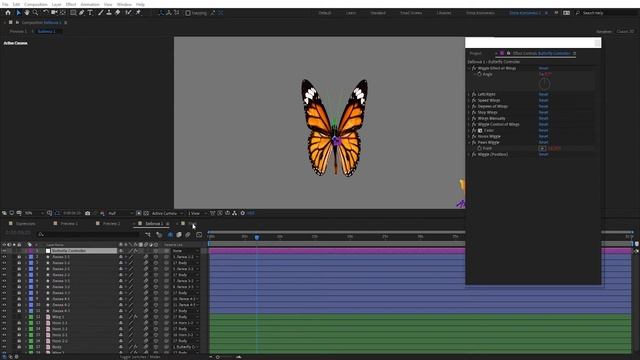This screenshot has width=640, height=360.
Task: Select the Pen tool
Action: [x=81, y=13]
